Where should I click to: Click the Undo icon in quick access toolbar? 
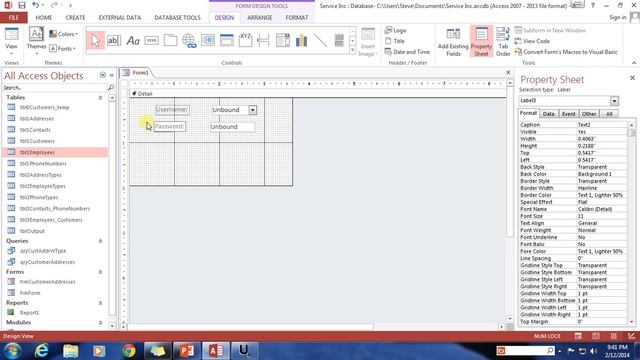click(x=36, y=5)
